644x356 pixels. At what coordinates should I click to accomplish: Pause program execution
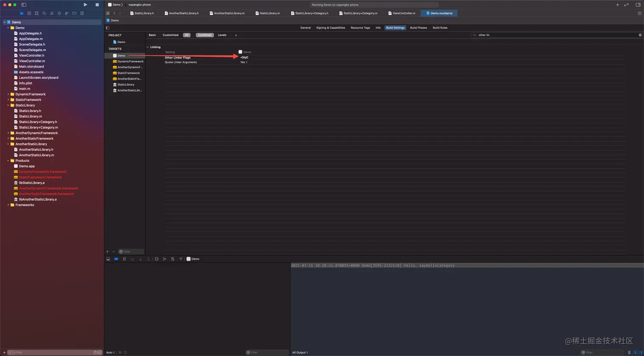point(124,259)
